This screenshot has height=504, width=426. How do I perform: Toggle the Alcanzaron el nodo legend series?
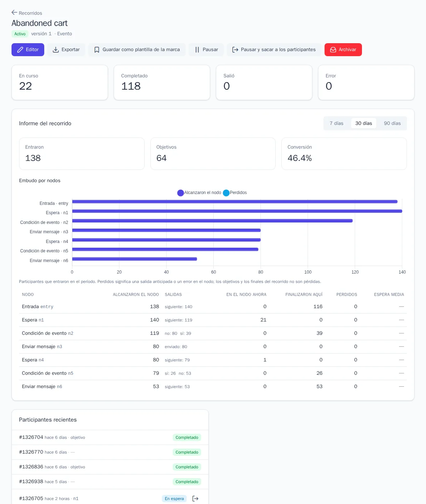(x=199, y=193)
